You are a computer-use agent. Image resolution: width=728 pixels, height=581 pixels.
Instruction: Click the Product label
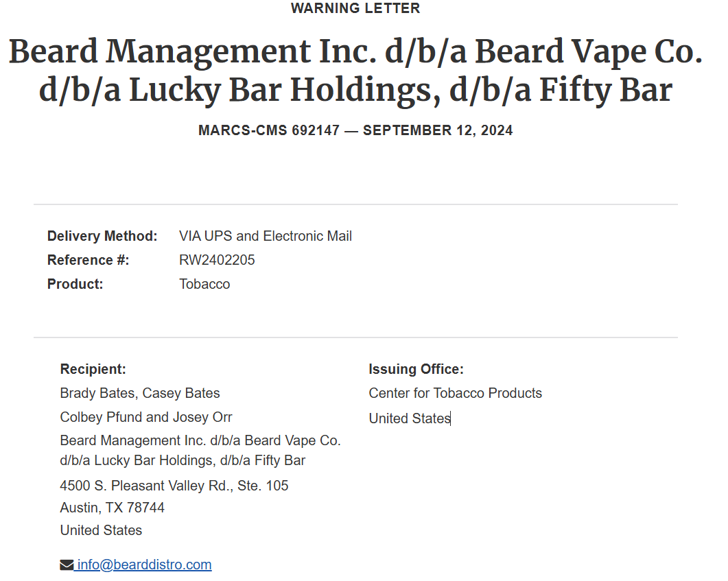(75, 284)
